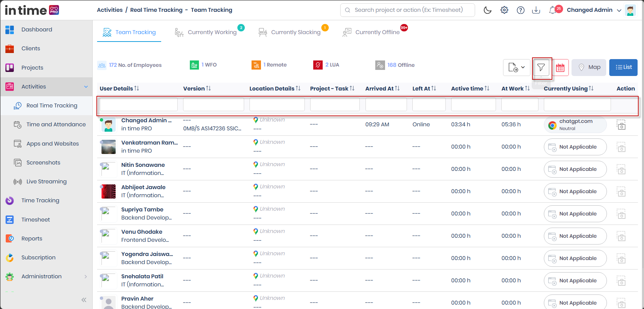Click the filter funnel icon
644x309 pixels.
pyautogui.click(x=541, y=68)
